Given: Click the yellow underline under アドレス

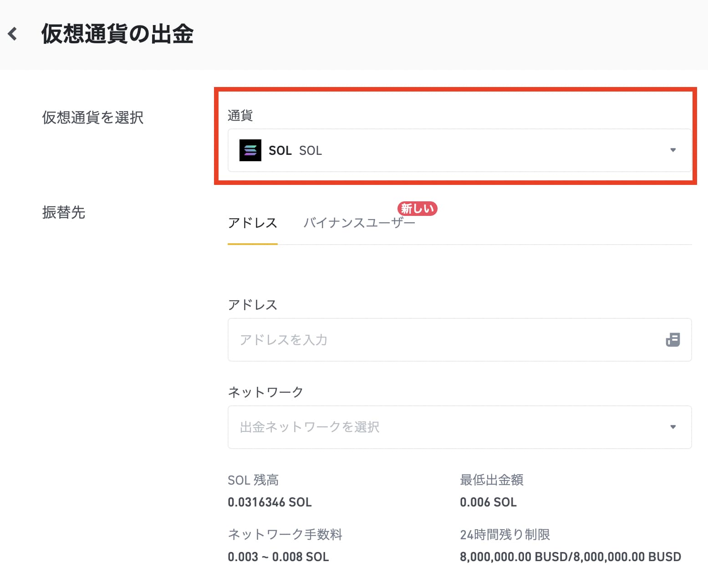Looking at the screenshot, I should 252,244.
